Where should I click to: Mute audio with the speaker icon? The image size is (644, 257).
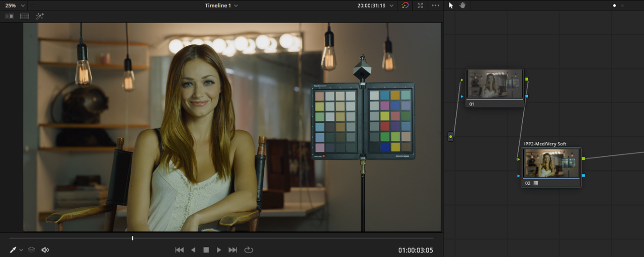point(45,249)
